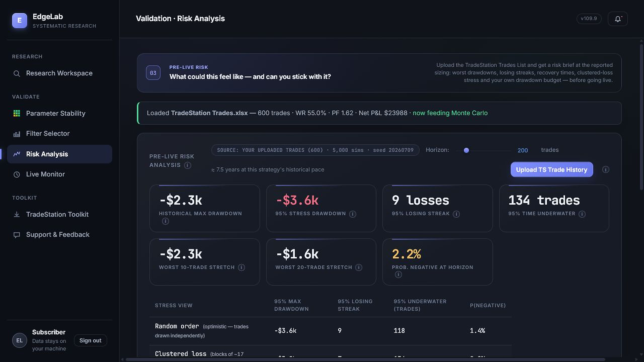Image resolution: width=644 pixels, height=362 pixels.
Task: Click the Live Monitor clock icon
Action: pyautogui.click(x=17, y=174)
